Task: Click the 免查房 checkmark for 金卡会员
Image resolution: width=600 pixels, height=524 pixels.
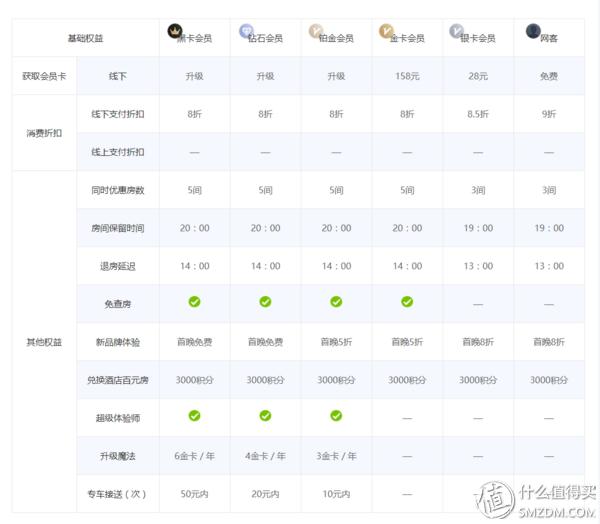Action: pyautogui.click(x=407, y=302)
